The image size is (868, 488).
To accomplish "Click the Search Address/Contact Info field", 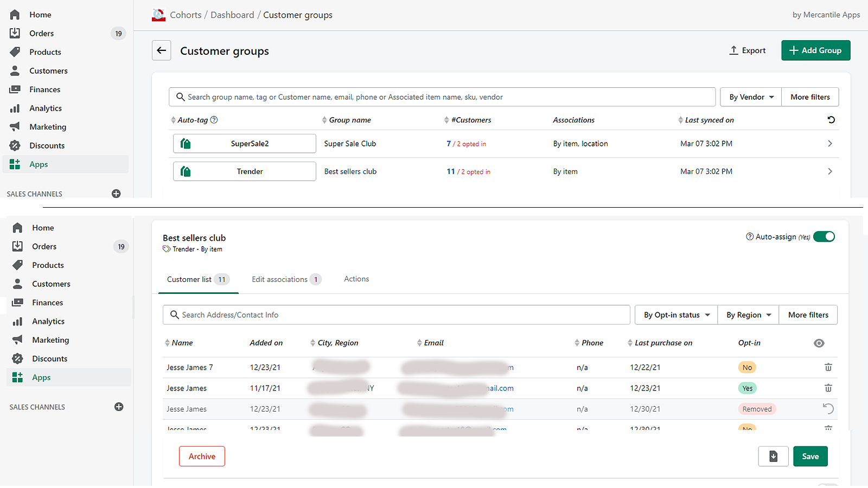I will point(396,314).
